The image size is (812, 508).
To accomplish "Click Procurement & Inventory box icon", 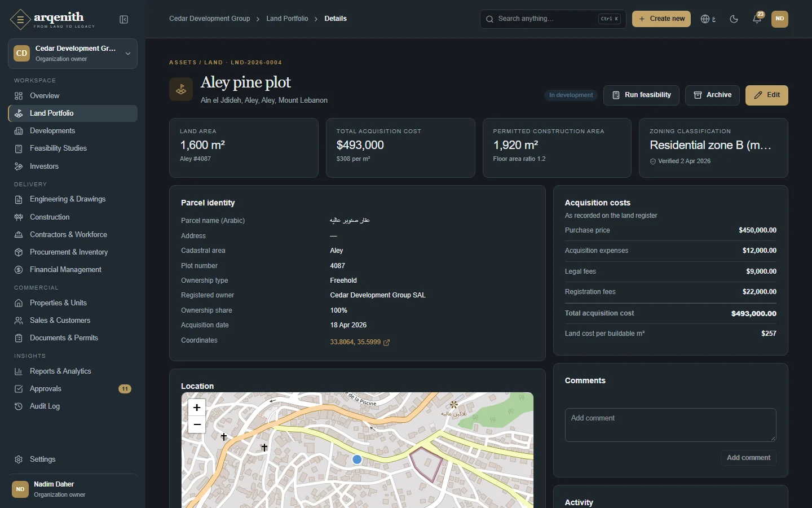I will (x=19, y=252).
